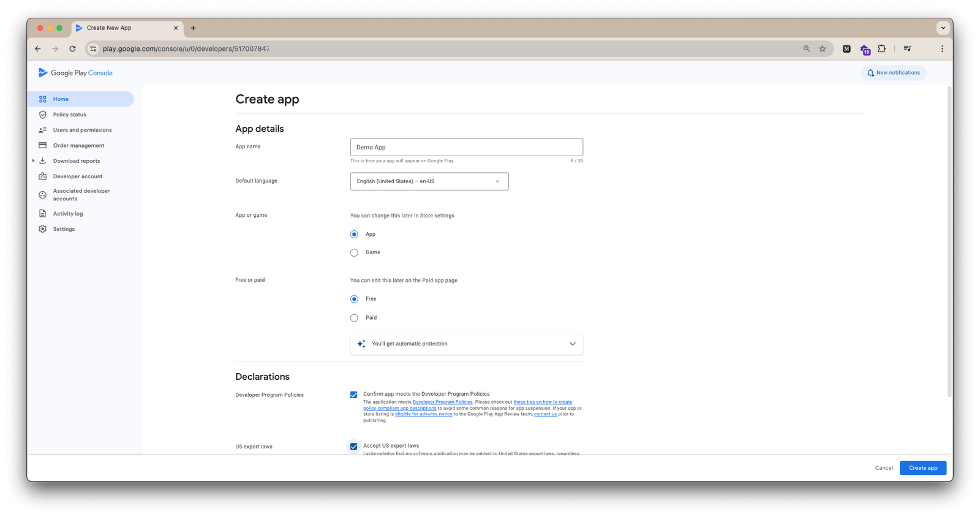Expand the Download reports tree arrow
980x517 pixels.
(33, 161)
